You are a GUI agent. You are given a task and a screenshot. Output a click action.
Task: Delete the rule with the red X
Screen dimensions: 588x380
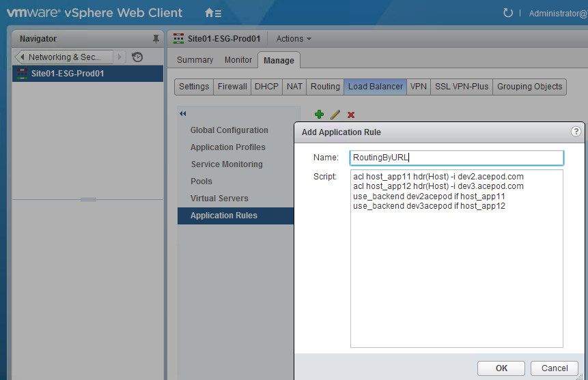[351, 115]
